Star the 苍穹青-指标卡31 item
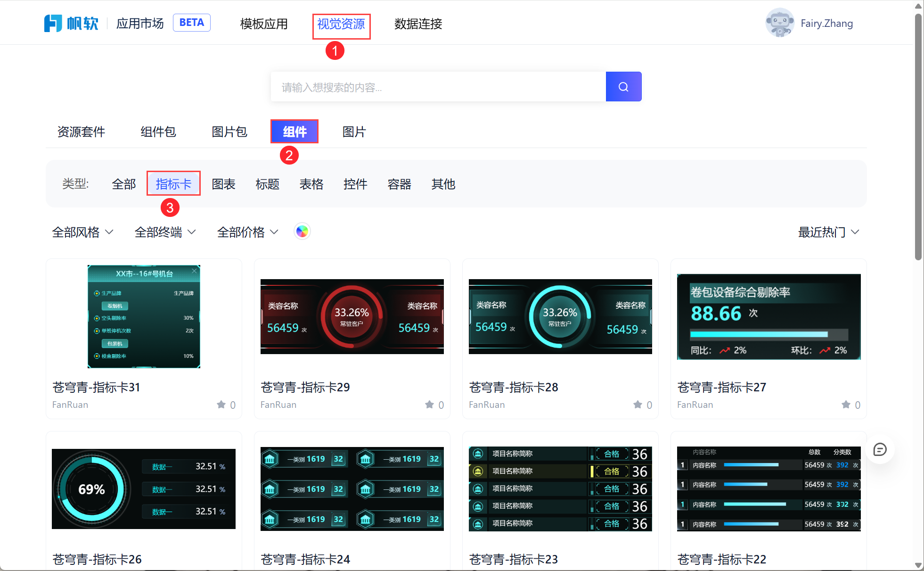 point(221,404)
